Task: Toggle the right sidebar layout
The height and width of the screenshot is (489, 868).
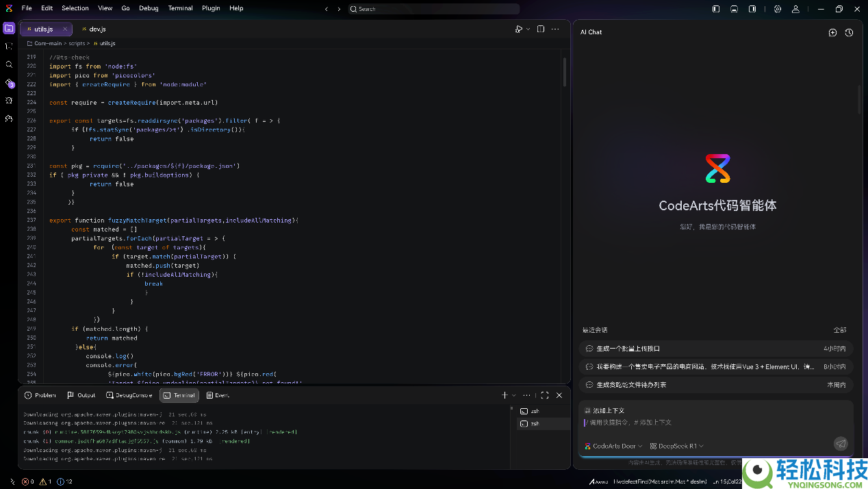Action: (752, 9)
